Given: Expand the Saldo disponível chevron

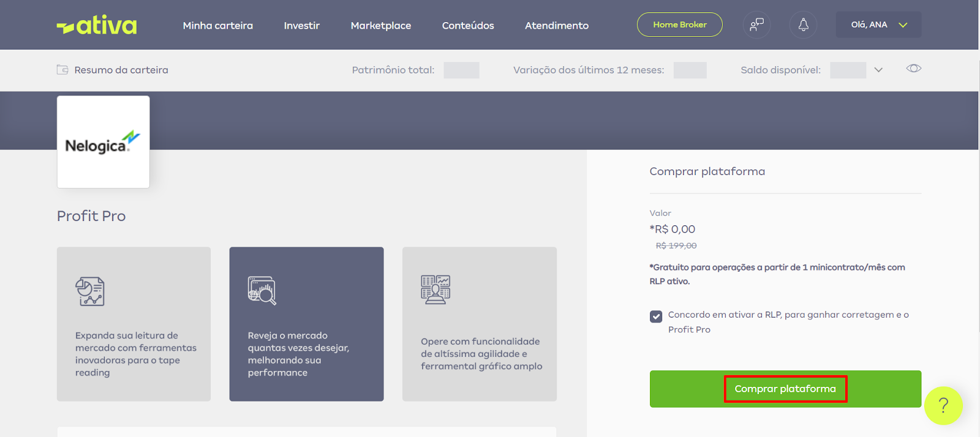Looking at the screenshot, I should (878, 70).
